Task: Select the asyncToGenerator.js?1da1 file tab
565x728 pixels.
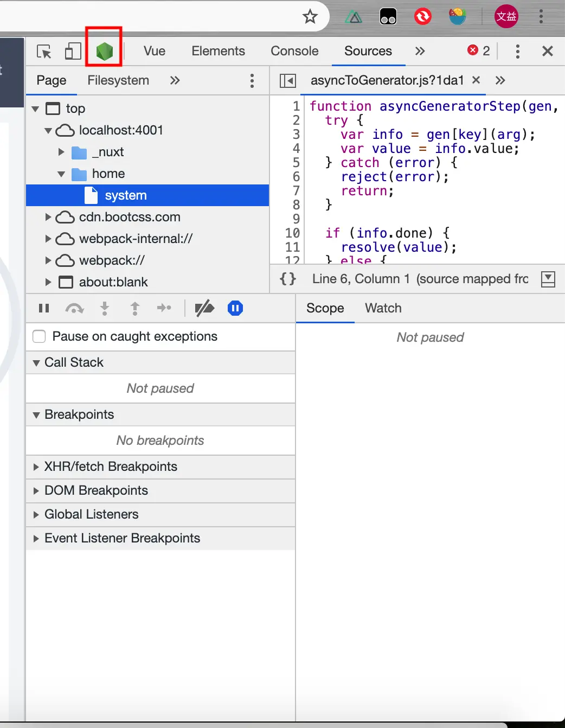Action: tap(387, 80)
